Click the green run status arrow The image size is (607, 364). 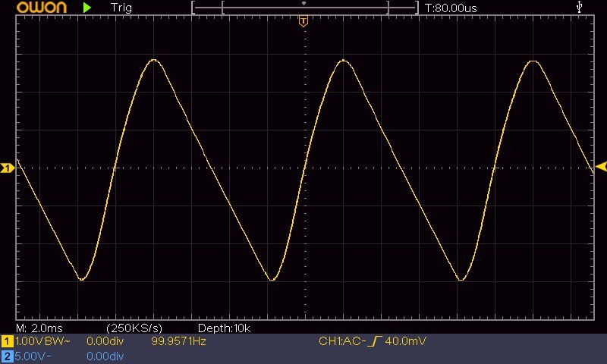click(87, 8)
